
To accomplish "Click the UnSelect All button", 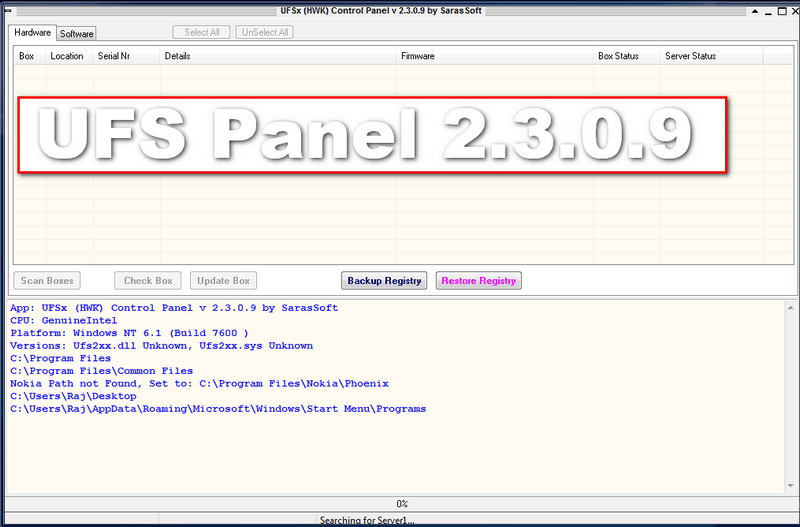I will tap(264, 32).
